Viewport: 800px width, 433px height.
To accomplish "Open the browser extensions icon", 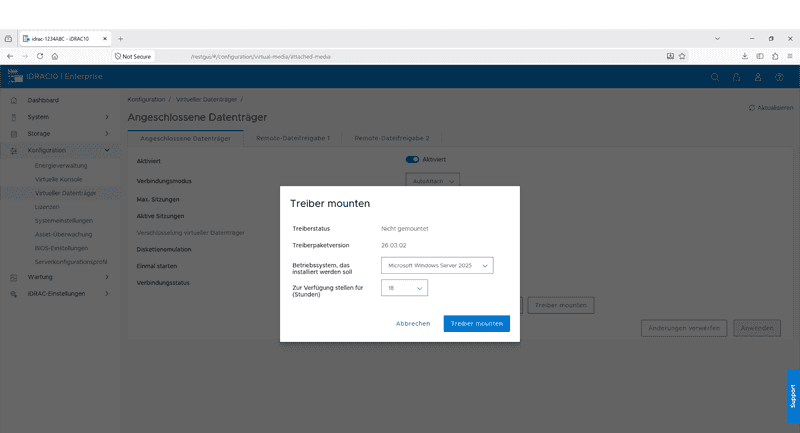I will [775, 56].
